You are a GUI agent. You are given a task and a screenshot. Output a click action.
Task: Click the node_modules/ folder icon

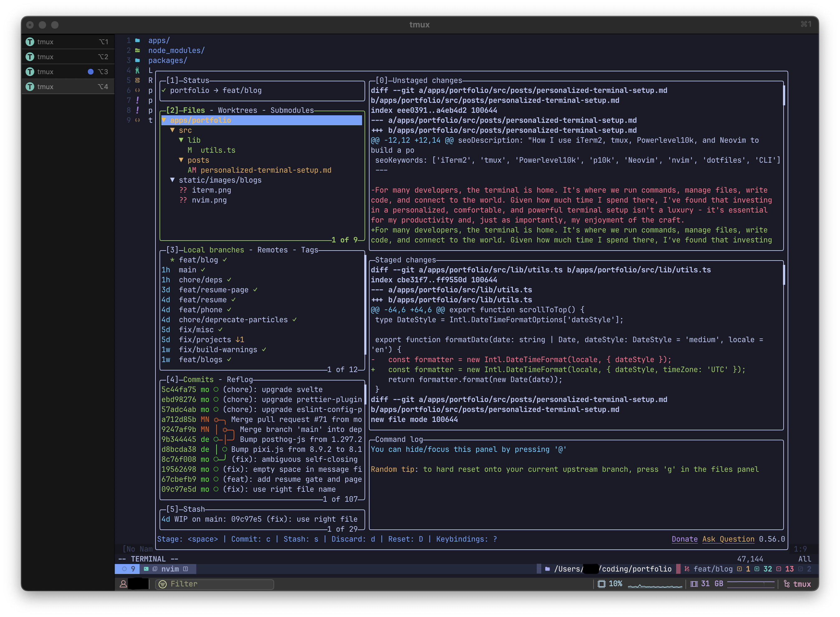click(137, 50)
